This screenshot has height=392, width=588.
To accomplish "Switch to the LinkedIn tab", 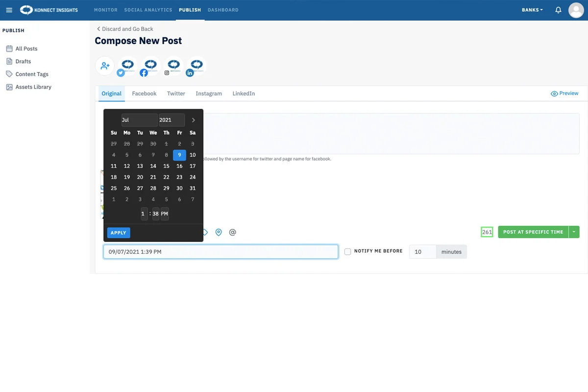I will click(x=244, y=94).
